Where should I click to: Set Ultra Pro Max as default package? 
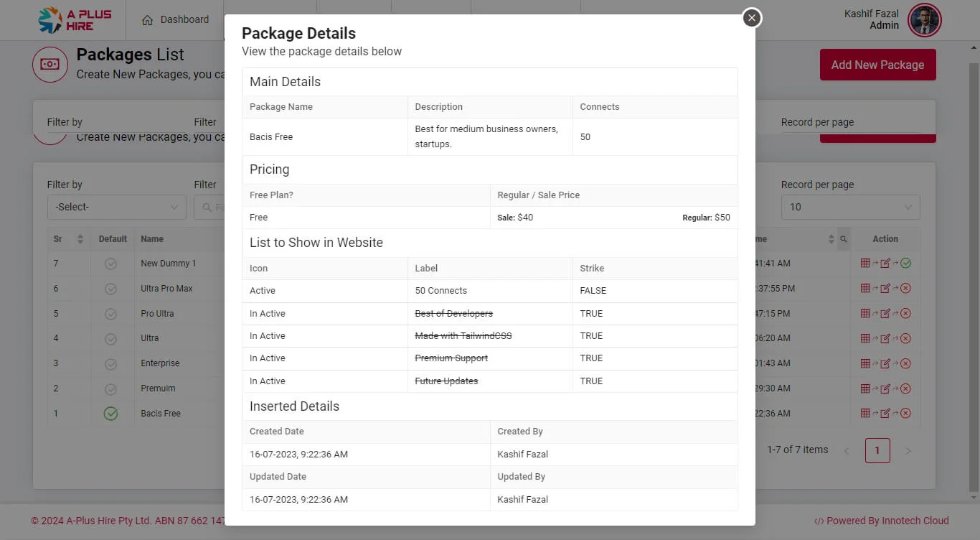tap(110, 289)
